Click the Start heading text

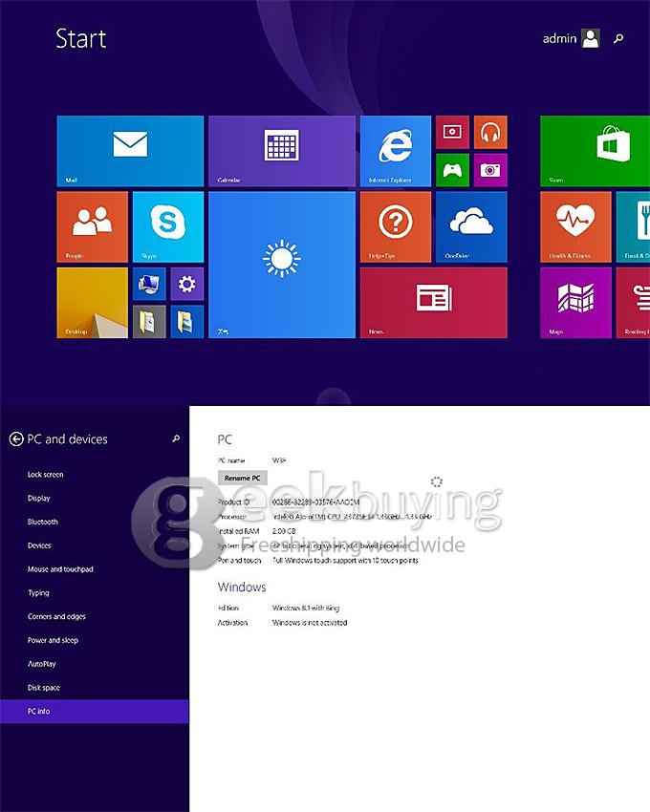(81, 39)
